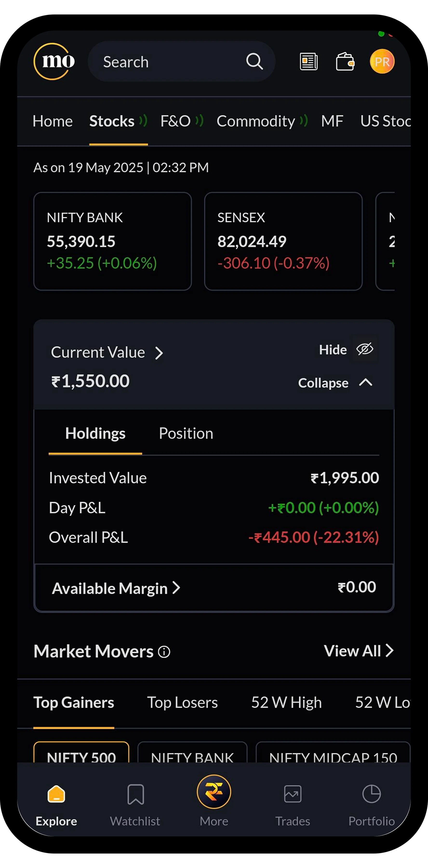Switch to the Position tab
The width and height of the screenshot is (428, 868).
pos(186,433)
